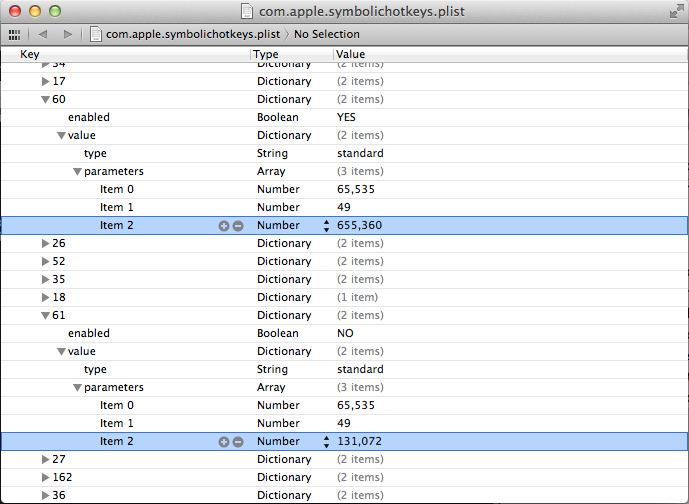The height and width of the screenshot is (504, 689).
Task: Select the type row under key 61
Action: [344, 370]
